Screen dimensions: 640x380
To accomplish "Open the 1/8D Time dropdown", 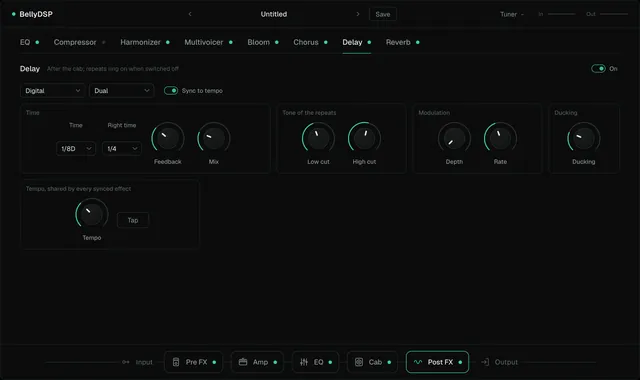I will pos(76,149).
